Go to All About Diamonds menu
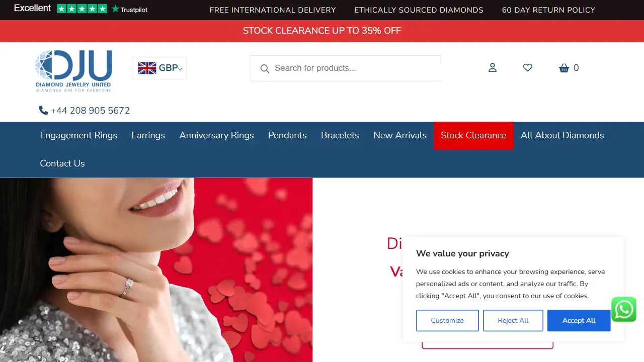Screen dimensions: 644x362 [562, 135]
